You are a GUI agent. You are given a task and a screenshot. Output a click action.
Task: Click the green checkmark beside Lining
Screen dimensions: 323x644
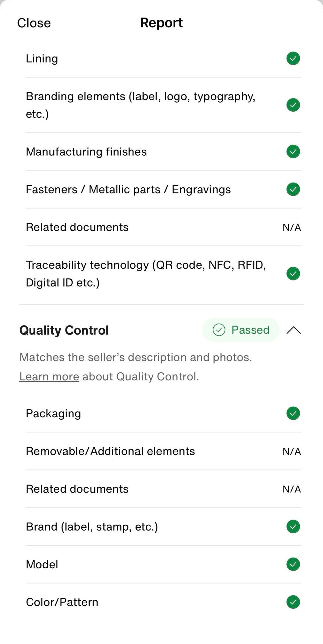293,59
